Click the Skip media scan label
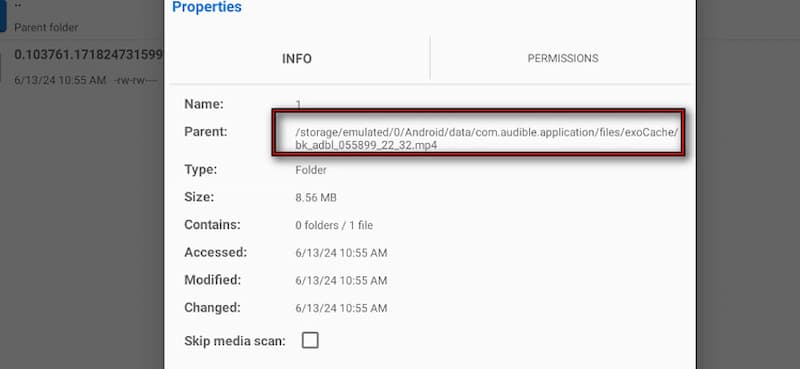The width and height of the screenshot is (800, 369). click(235, 341)
